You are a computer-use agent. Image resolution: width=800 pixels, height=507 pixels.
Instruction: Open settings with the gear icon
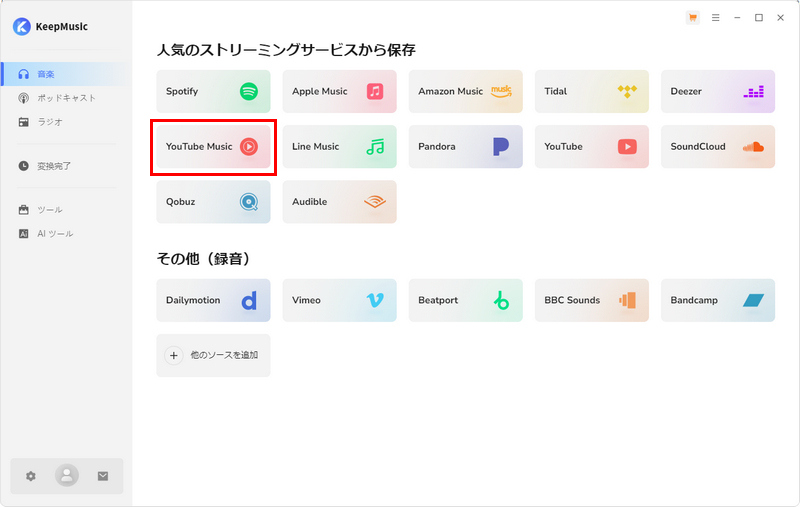click(x=31, y=476)
